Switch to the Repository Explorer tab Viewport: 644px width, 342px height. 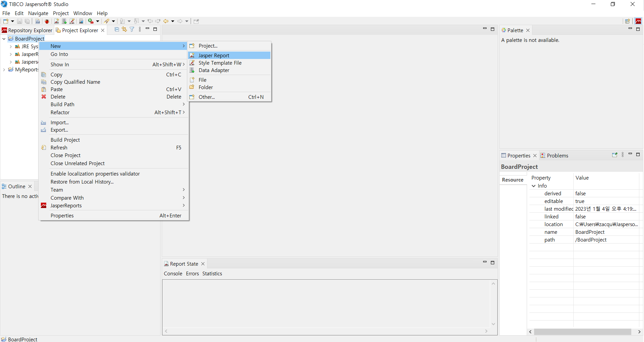coord(27,30)
